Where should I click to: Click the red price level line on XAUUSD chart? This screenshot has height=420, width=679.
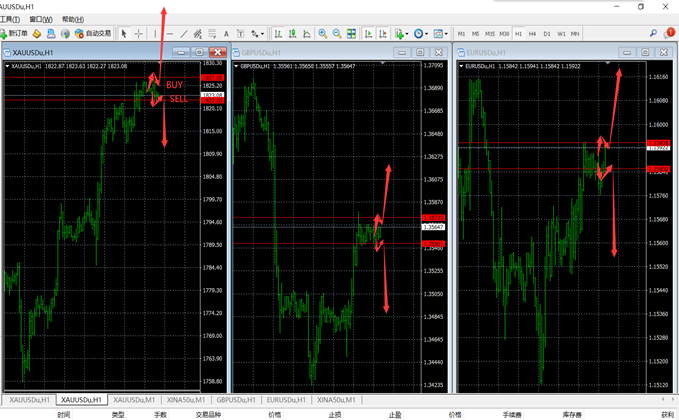pyautogui.click(x=80, y=100)
